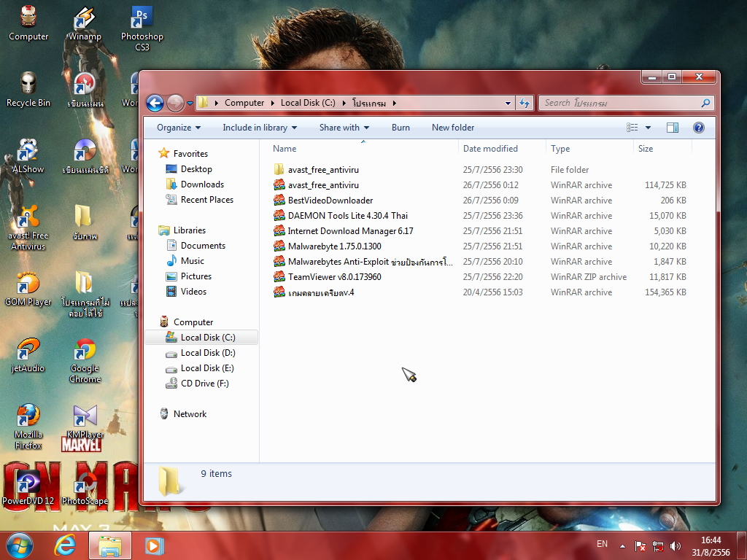
Task: Select Malwarebyte 1.75.0.1300 archive
Action: pos(334,246)
